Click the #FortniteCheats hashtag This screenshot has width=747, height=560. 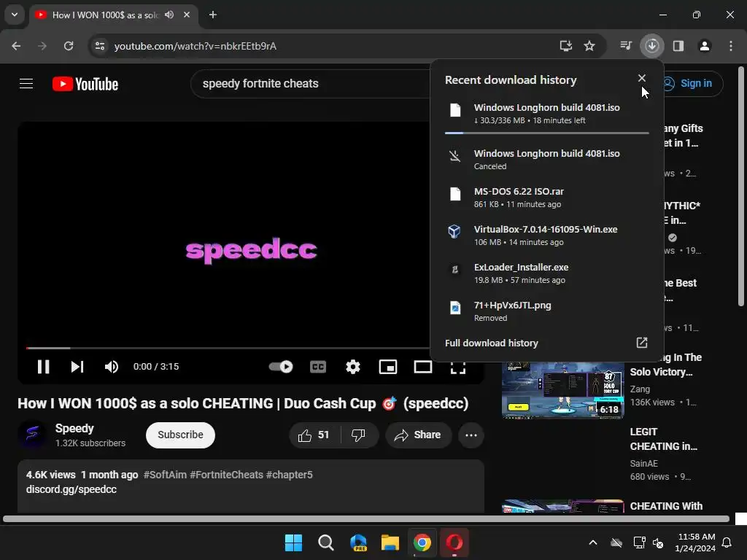pos(226,475)
